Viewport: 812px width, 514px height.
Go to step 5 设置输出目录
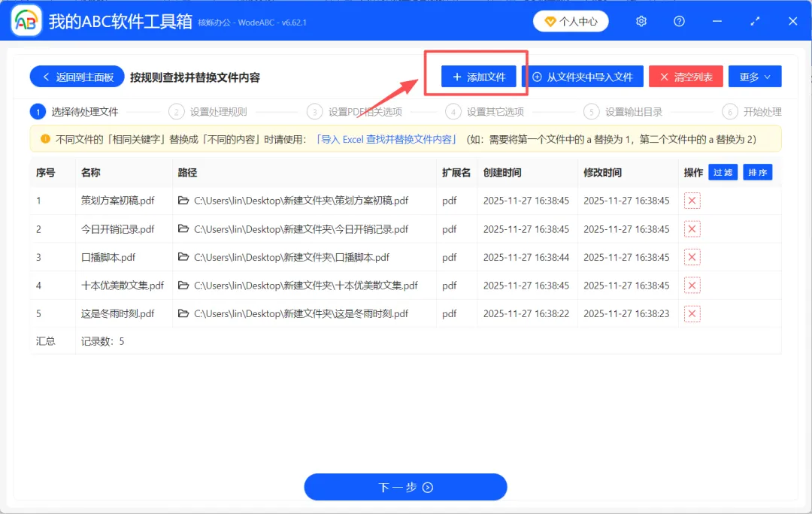[623, 112]
